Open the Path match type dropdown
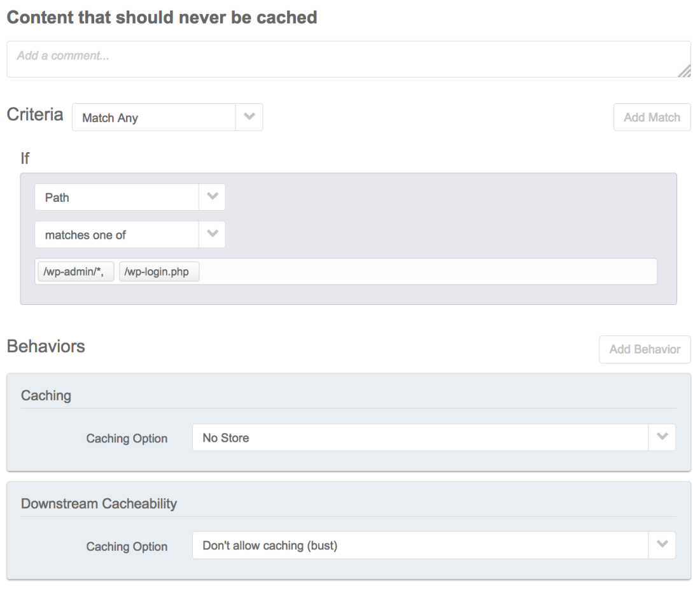Screen dimensions: 700x592 pyautogui.click(x=117, y=197)
